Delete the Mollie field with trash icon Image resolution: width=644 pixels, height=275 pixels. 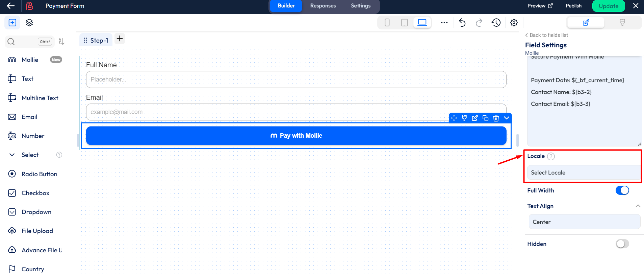[496, 118]
